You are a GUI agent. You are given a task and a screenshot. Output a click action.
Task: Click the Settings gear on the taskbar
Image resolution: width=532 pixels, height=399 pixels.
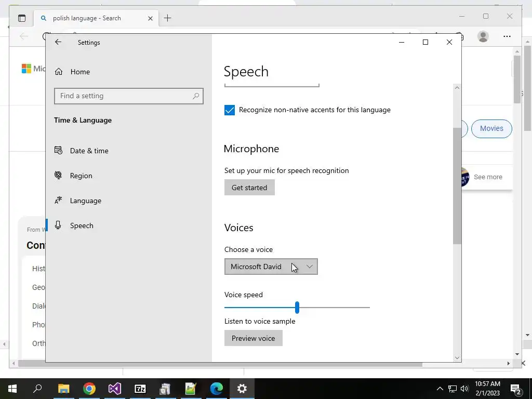click(x=242, y=389)
